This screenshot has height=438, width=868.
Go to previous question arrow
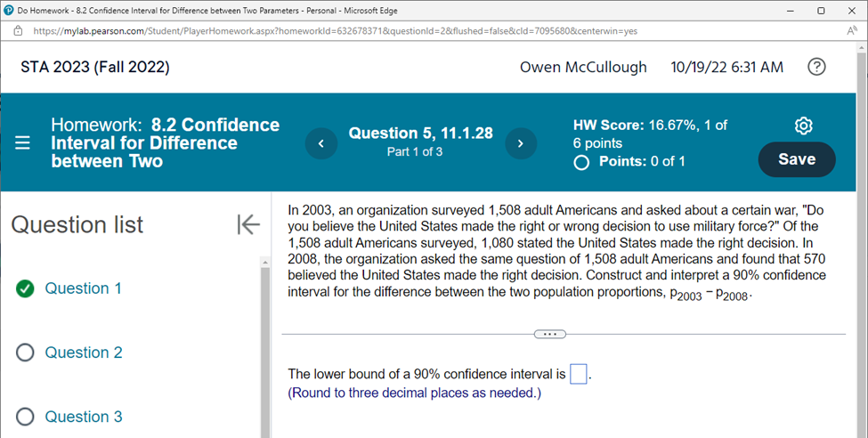[321, 143]
